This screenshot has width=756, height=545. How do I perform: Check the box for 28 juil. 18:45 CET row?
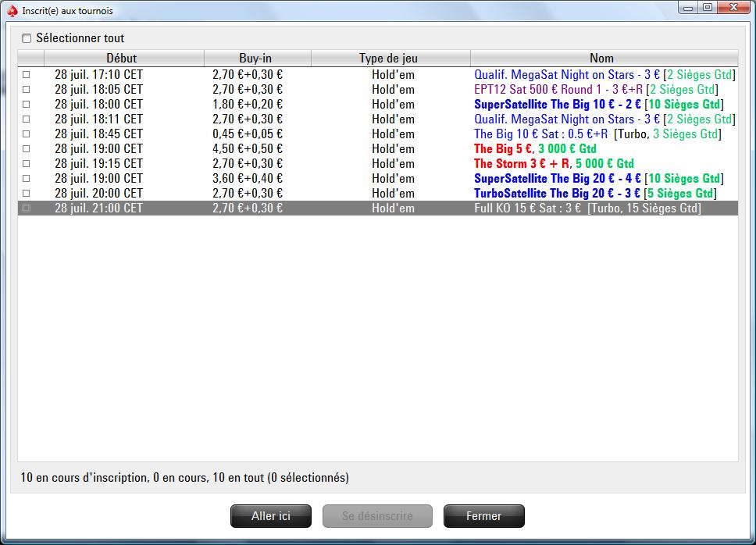coord(26,134)
